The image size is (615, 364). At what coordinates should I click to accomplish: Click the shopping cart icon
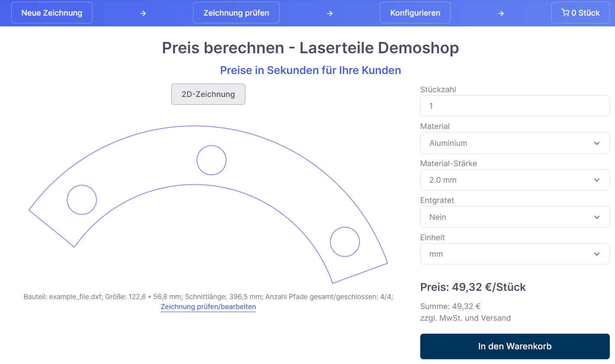(x=565, y=13)
